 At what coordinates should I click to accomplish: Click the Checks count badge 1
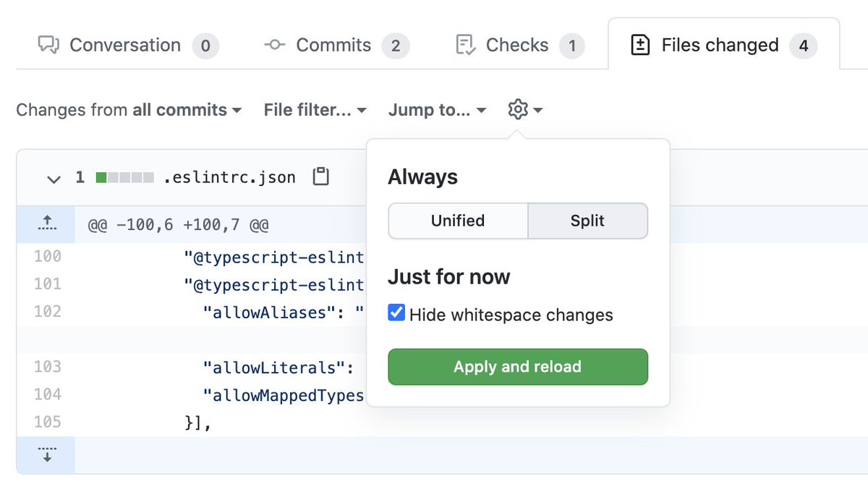point(571,46)
